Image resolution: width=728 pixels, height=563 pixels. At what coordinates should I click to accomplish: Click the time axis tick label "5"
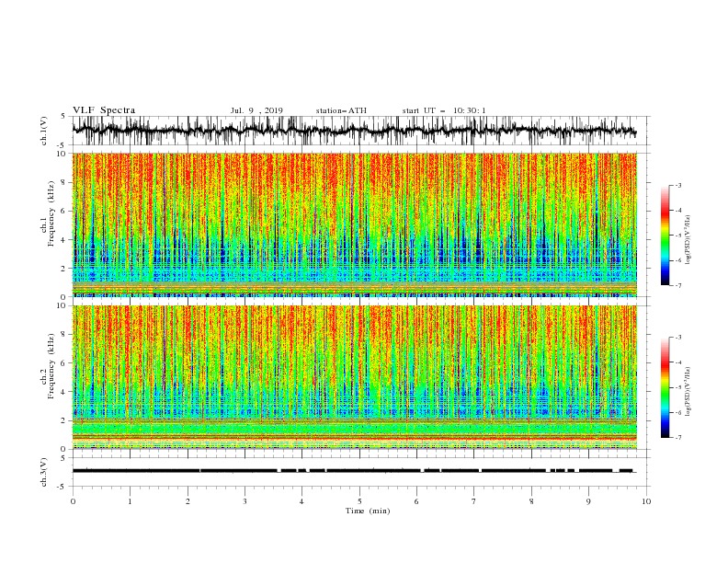pos(359,501)
